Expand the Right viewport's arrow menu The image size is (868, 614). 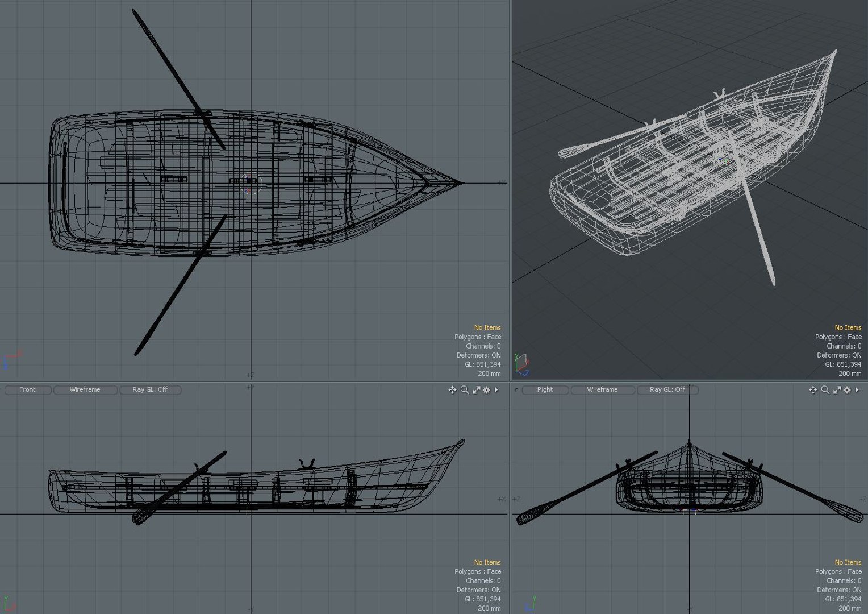857,390
